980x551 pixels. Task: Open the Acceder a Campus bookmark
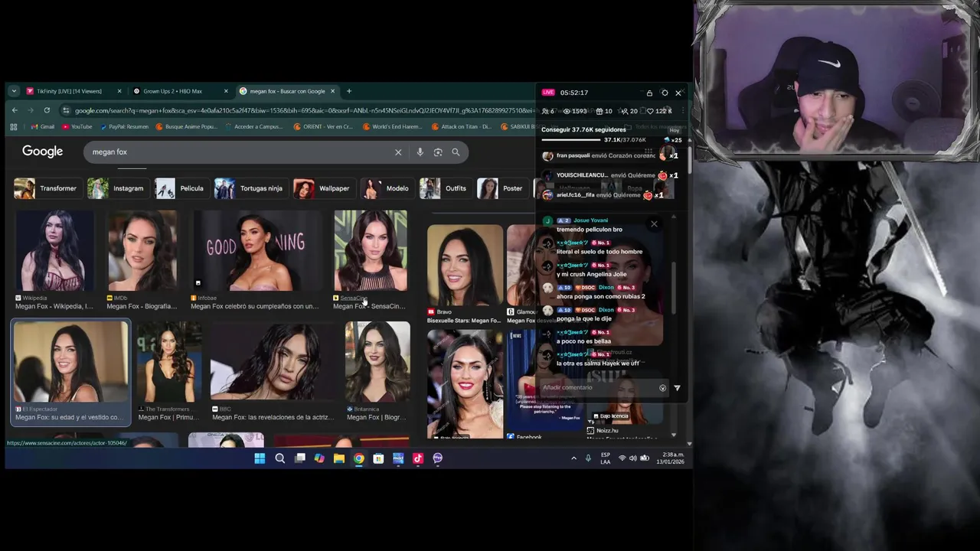[253, 126]
